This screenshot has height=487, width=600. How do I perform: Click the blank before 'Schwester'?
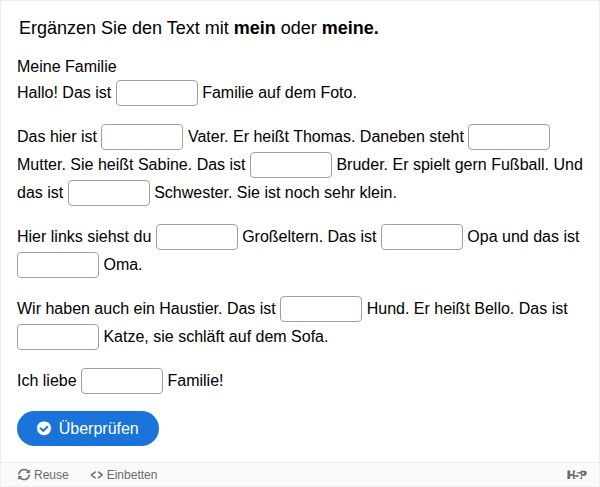(x=109, y=193)
